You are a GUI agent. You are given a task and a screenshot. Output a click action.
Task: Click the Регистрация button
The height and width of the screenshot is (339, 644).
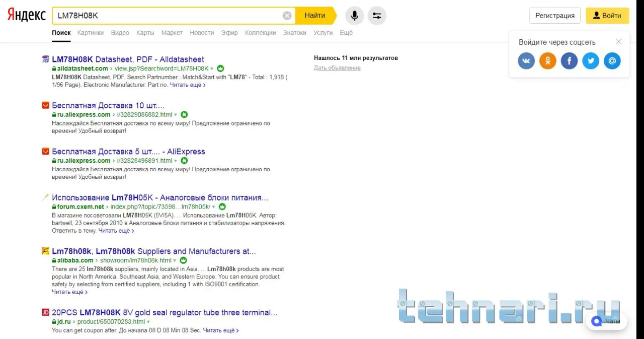pos(555,16)
